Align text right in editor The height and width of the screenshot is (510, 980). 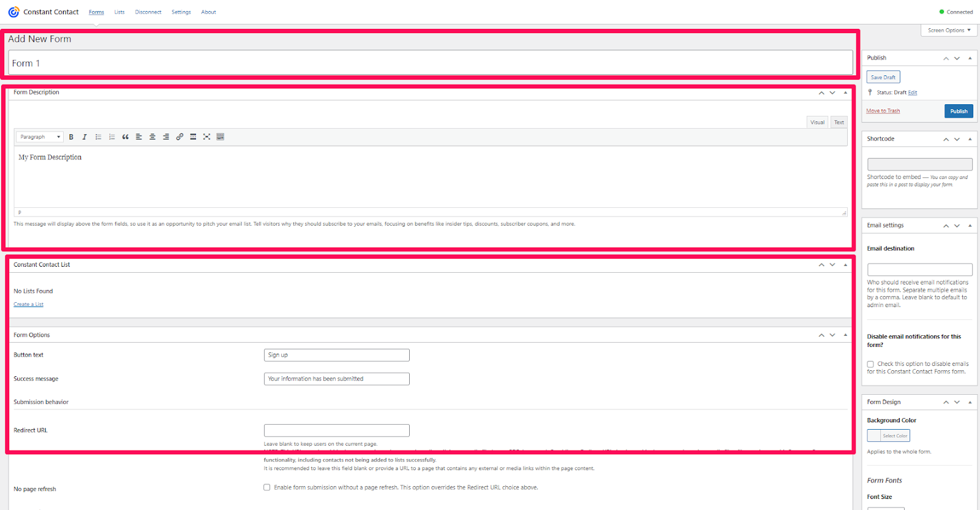[166, 137]
